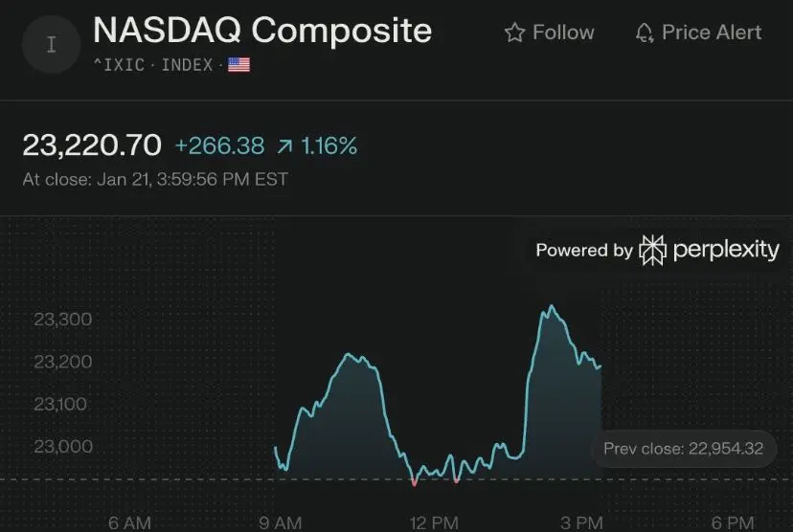Set a Price Alert
793x532 pixels.
point(699,33)
